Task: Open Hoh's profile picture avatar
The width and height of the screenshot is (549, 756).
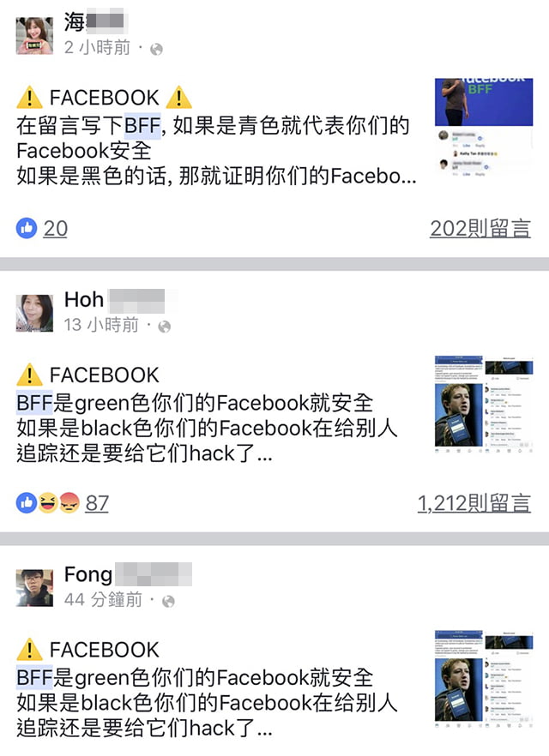Action: click(34, 314)
